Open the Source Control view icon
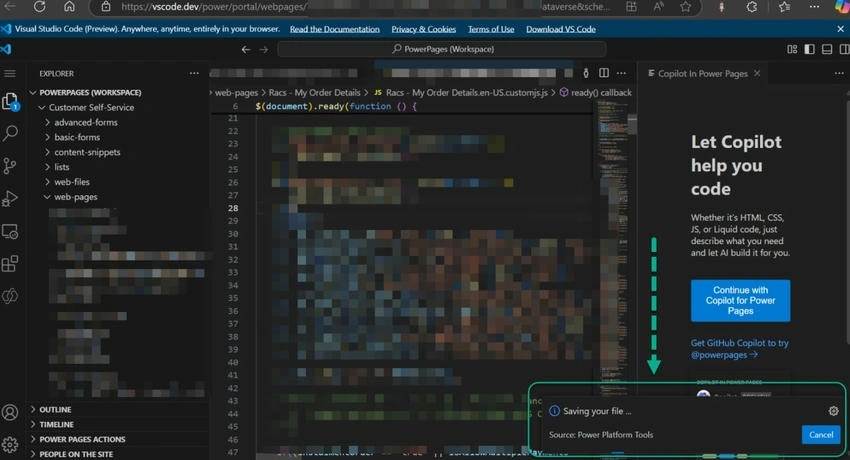Screen dimensions: 850x460 point(10,166)
